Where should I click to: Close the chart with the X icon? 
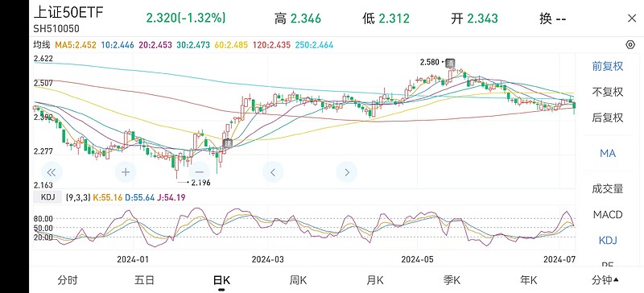coord(632,18)
